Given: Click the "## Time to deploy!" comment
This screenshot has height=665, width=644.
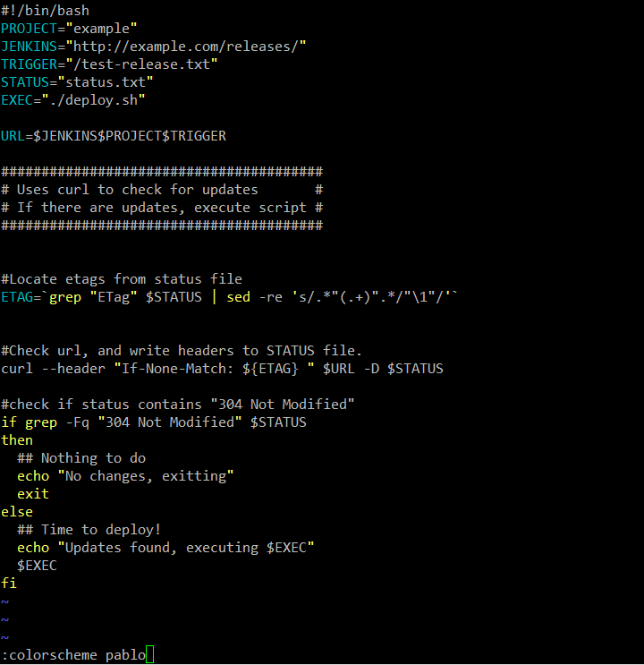Looking at the screenshot, I should point(89,530).
